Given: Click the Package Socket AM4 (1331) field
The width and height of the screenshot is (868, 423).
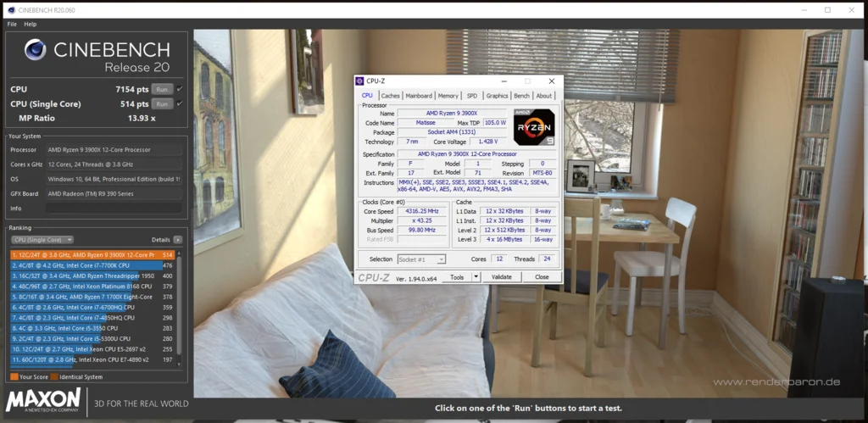Looking at the screenshot, I should coord(453,132).
